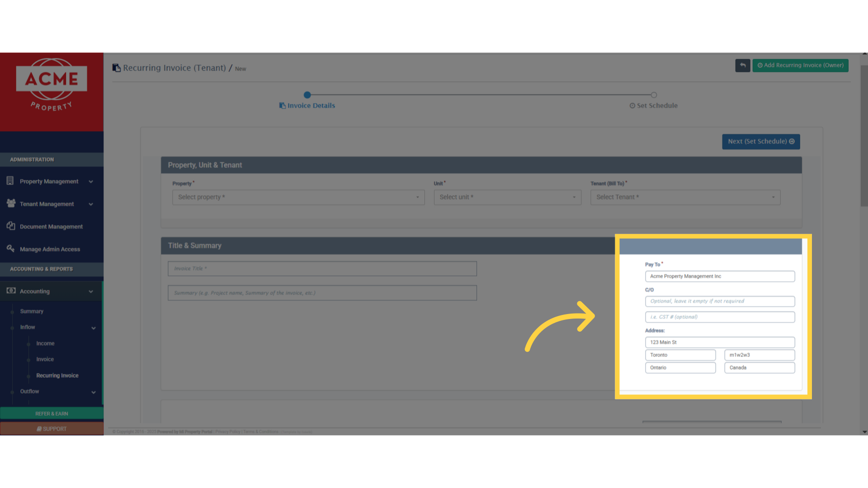
Task: Open the Select unit dropdown
Action: pyautogui.click(x=507, y=197)
